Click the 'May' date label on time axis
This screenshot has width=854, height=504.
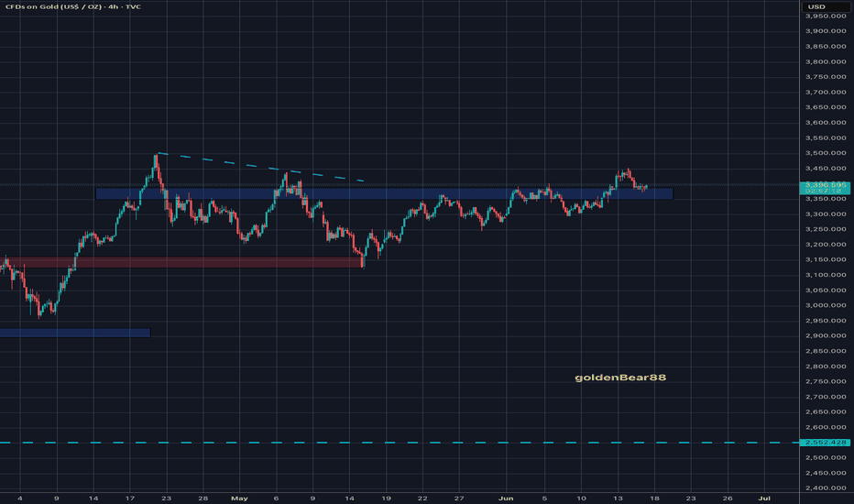[239, 498]
